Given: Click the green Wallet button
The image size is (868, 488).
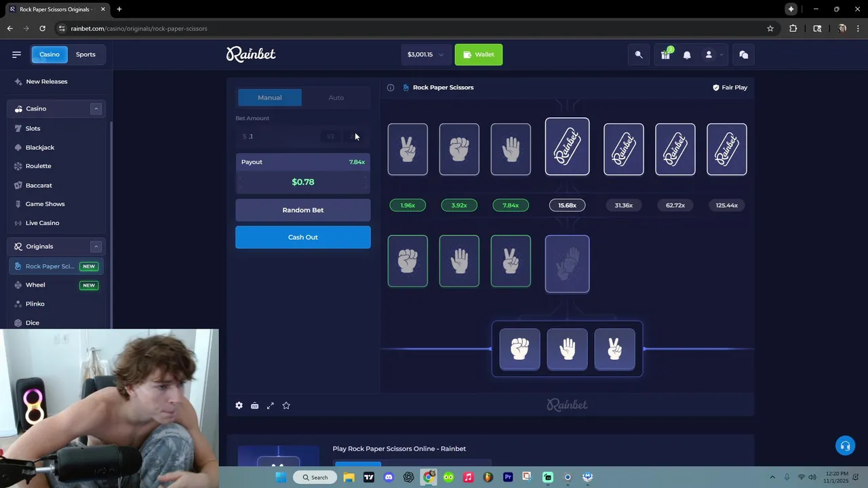Looking at the screenshot, I should click(x=479, y=55).
